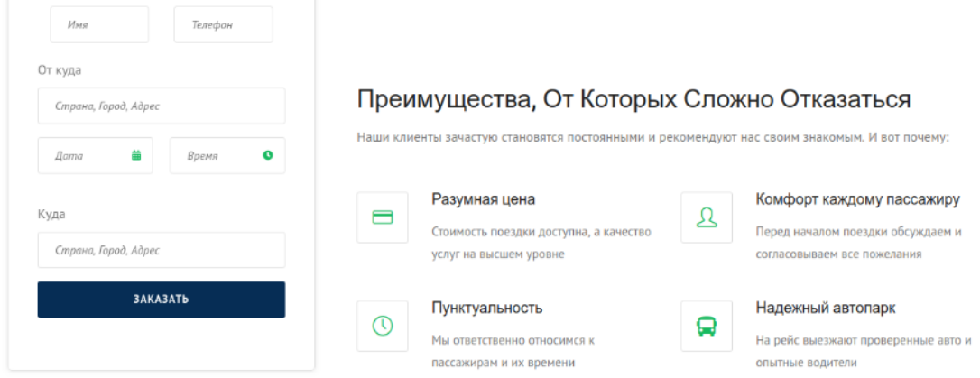Focus the Телефон input field
980x378 pixels.
[x=223, y=25]
